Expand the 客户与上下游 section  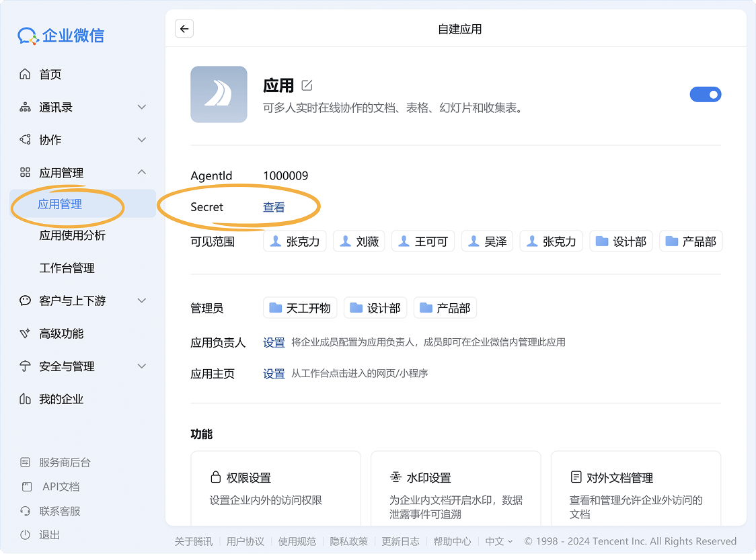[x=141, y=301]
